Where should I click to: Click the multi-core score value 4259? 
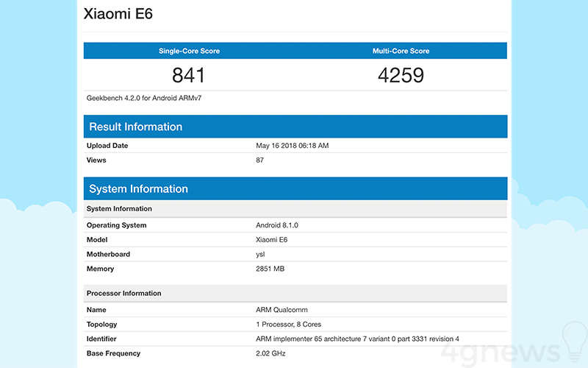click(x=401, y=75)
